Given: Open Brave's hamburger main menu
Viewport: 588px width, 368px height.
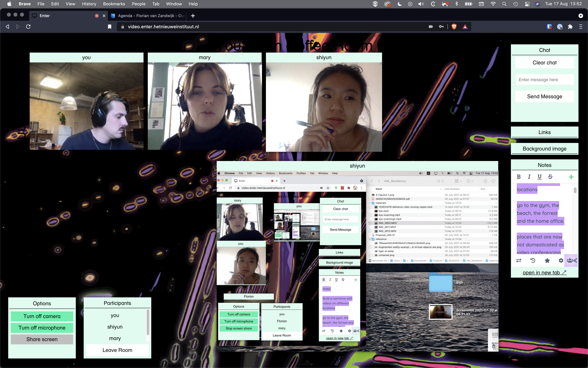Looking at the screenshot, I should [x=581, y=27].
